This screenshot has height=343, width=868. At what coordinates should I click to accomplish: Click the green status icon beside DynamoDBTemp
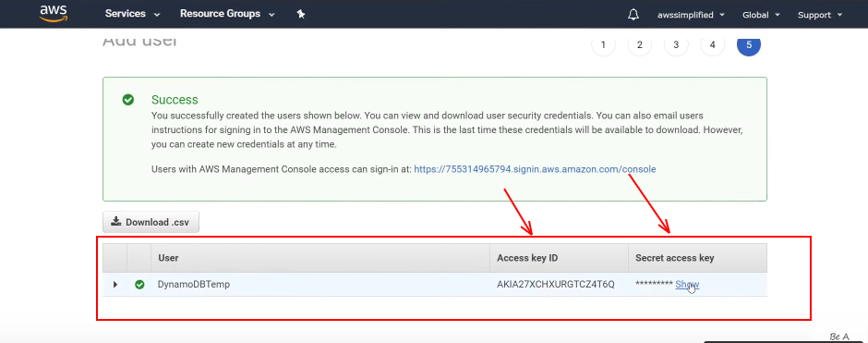pyautogui.click(x=139, y=284)
